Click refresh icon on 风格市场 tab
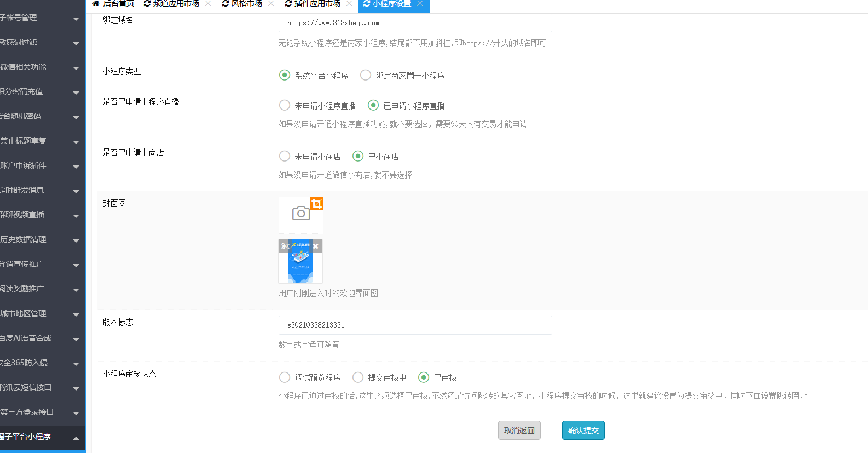 (x=225, y=3)
